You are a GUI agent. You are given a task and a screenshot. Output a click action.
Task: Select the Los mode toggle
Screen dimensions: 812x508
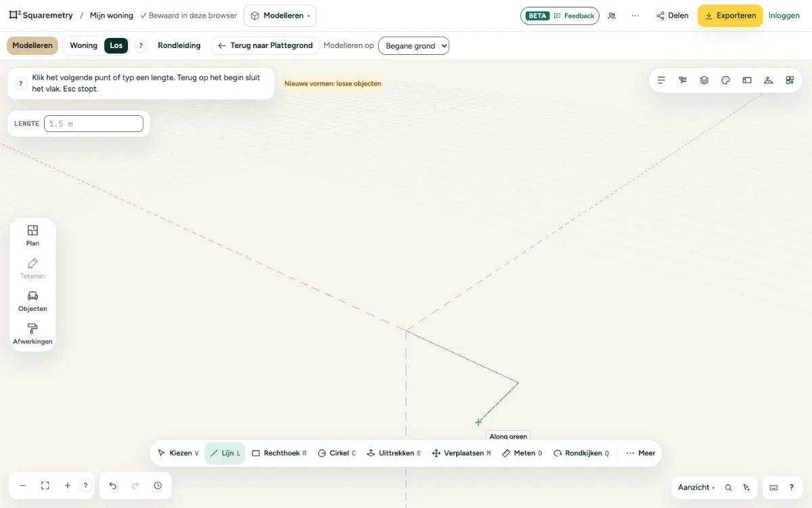pyautogui.click(x=116, y=45)
